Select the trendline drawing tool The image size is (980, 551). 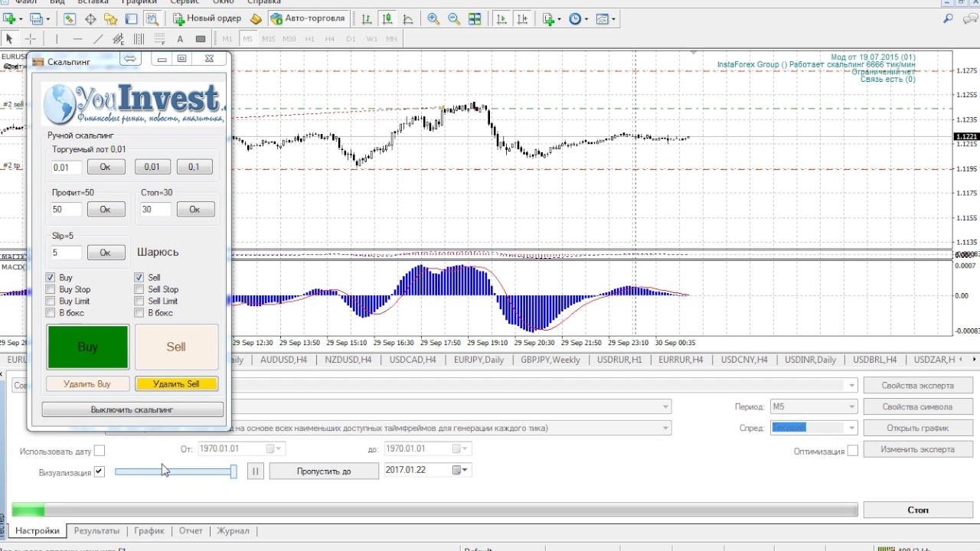98,38
